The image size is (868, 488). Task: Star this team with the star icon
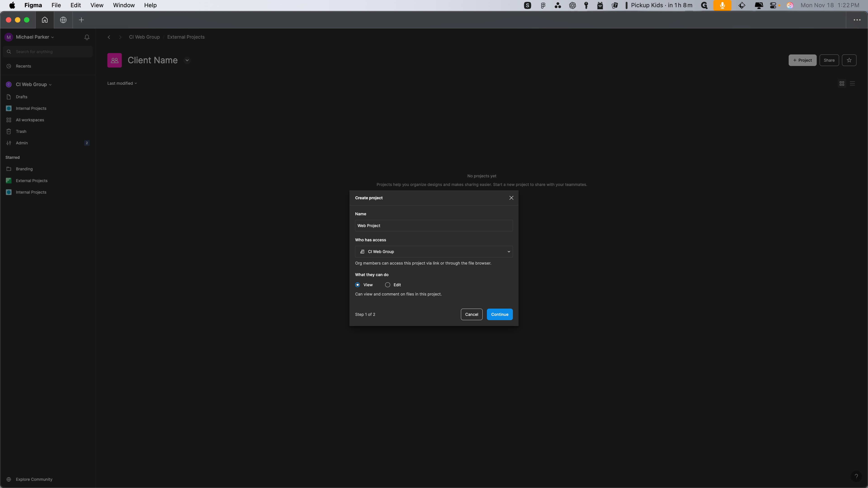point(849,60)
